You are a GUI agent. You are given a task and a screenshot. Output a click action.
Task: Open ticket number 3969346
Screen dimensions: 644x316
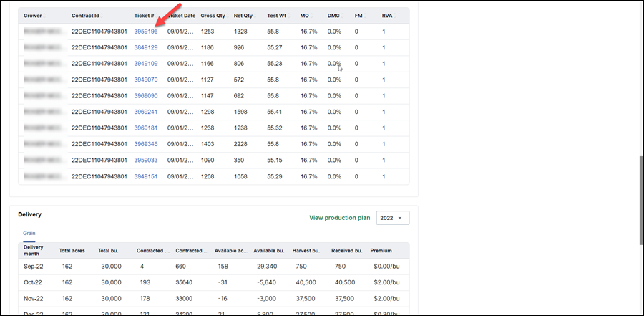coord(146,144)
